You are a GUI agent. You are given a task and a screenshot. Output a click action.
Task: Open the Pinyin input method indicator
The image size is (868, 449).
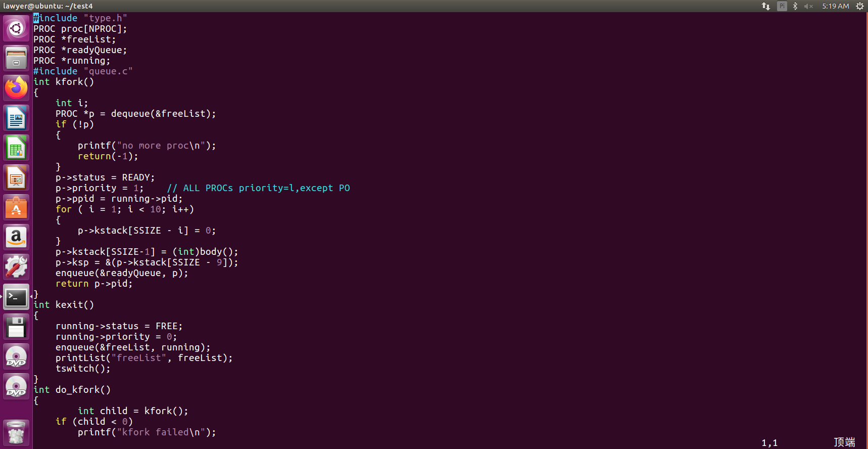[782, 6]
